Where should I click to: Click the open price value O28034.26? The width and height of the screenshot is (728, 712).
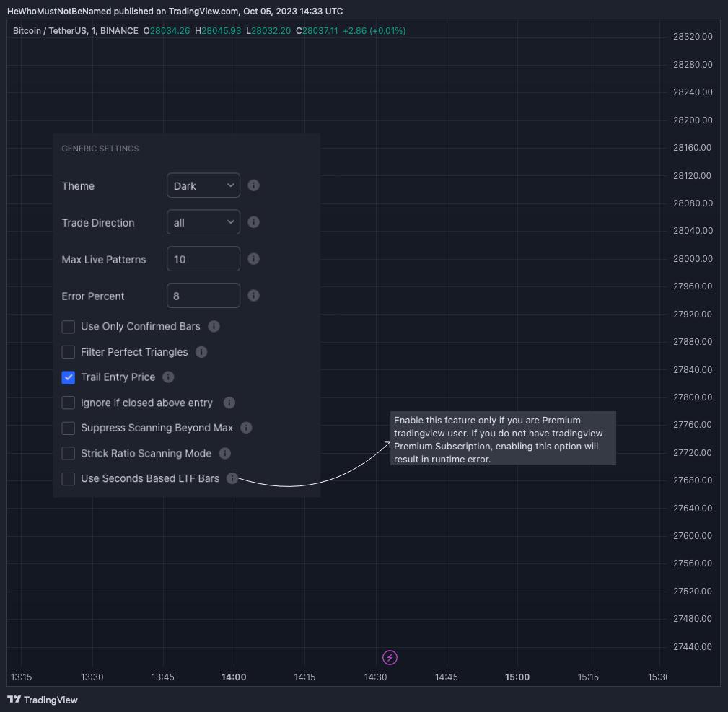click(167, 30)
